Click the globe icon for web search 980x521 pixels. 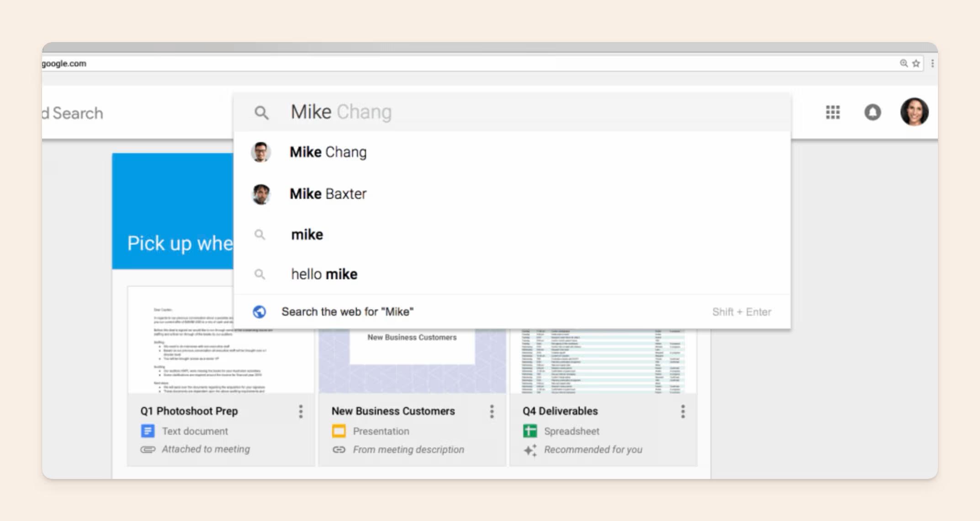[x=260, y=312]
